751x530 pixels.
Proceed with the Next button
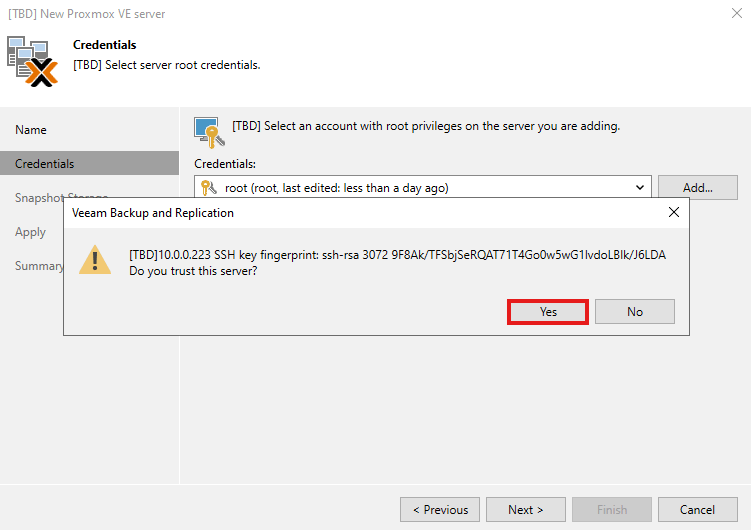coord(526,510)
